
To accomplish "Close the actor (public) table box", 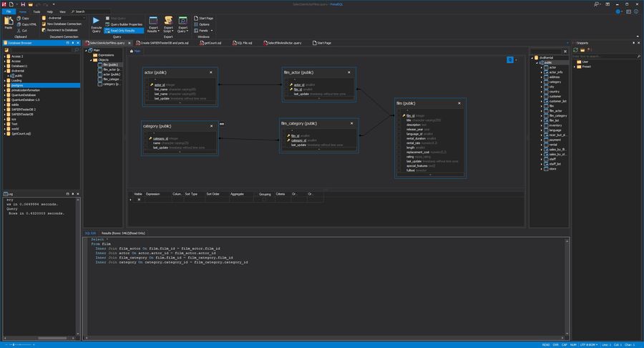I will pyautogui.click(x=210, y=72).
